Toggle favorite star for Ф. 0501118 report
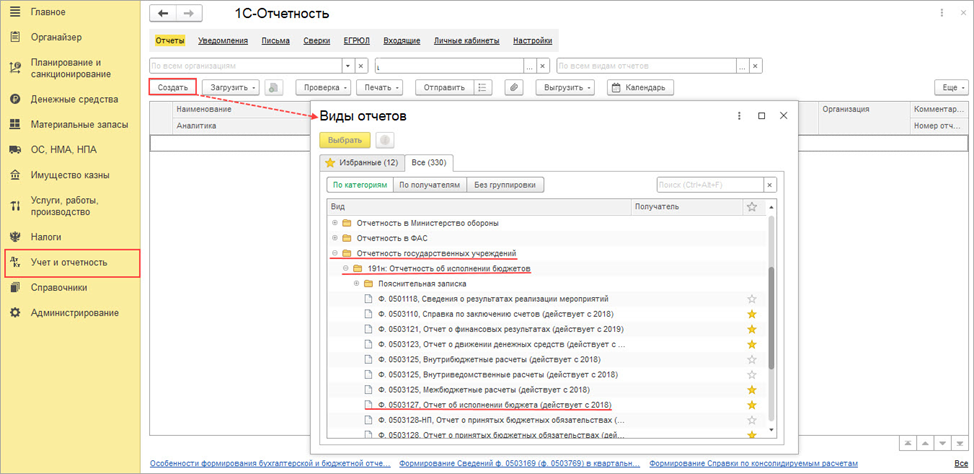The height and width of the screenshot is (474, 974). coord(752,299)
